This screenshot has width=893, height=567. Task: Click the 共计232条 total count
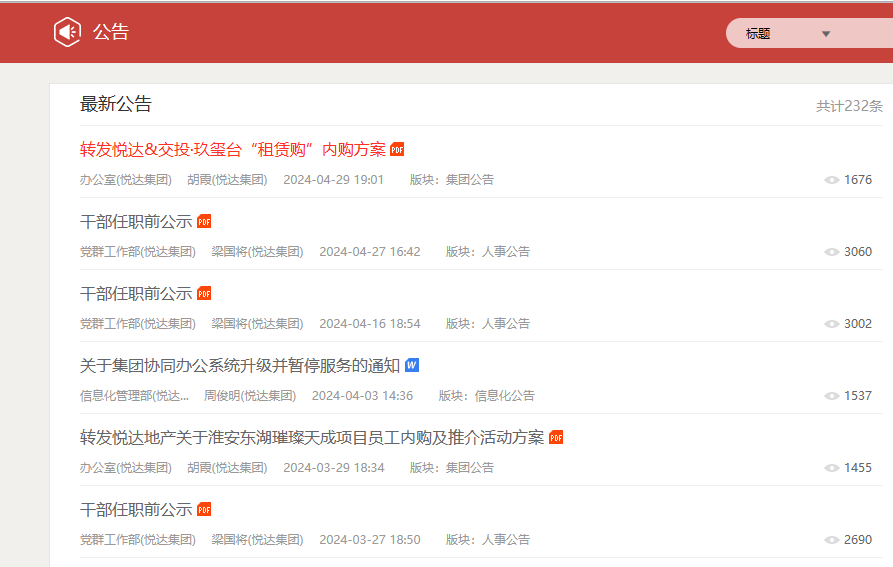[849, 106]
